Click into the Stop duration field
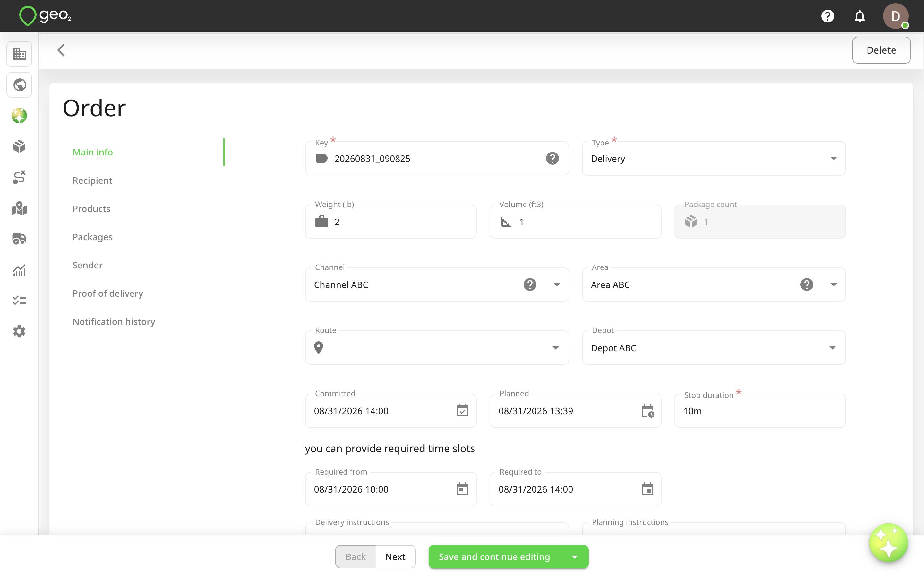Image resolution: width=924 pixels, height=578 pixels. click(760, 411)
